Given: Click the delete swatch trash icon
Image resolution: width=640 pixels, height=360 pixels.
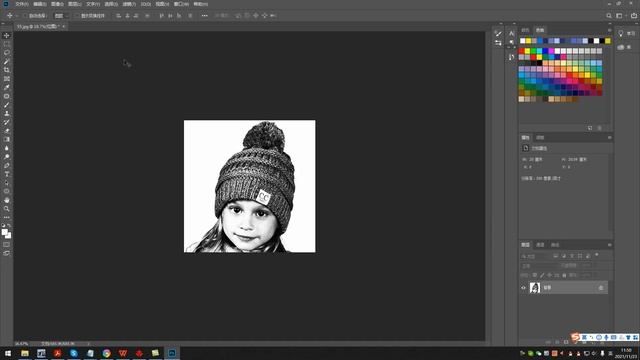Looking at the screenshot, I should pyautogui.click(x=600, y=128).
